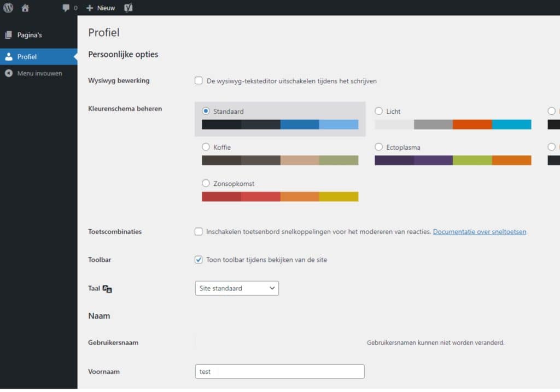
Task: Click the translation icon next to Taal
Action: pyautogui.click(x=107, y=288)
